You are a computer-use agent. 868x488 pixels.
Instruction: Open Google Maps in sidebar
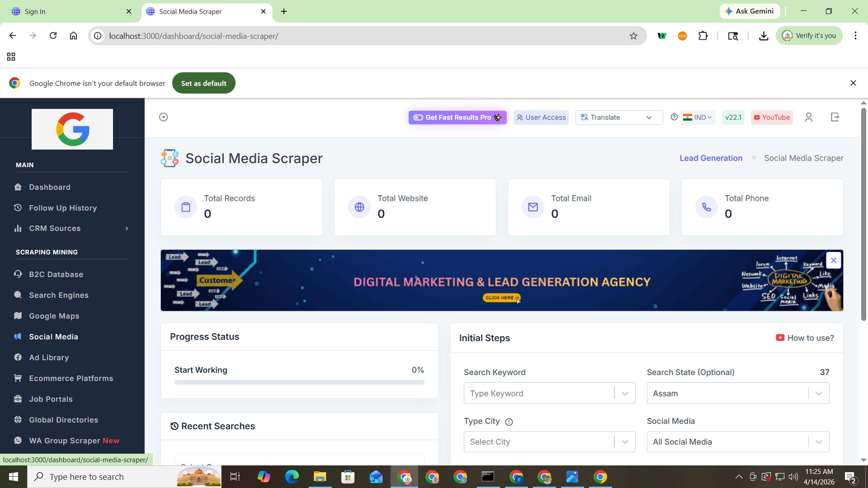54,316
